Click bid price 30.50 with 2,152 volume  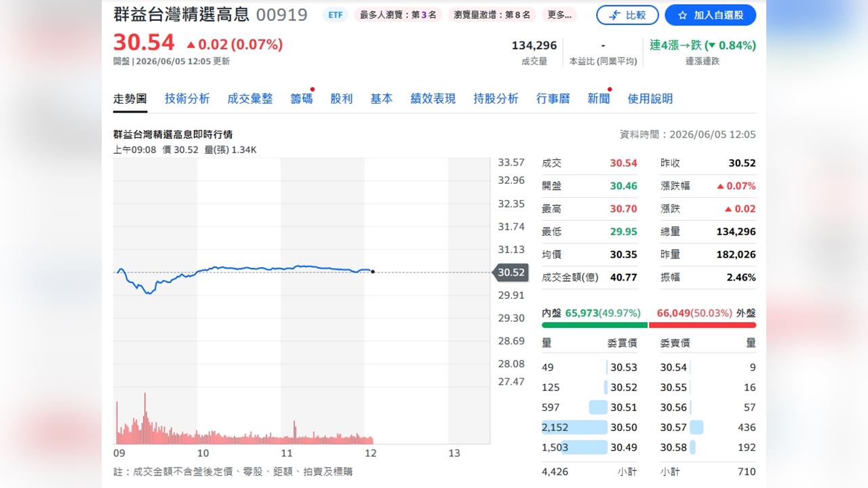[x=589, y=428]
